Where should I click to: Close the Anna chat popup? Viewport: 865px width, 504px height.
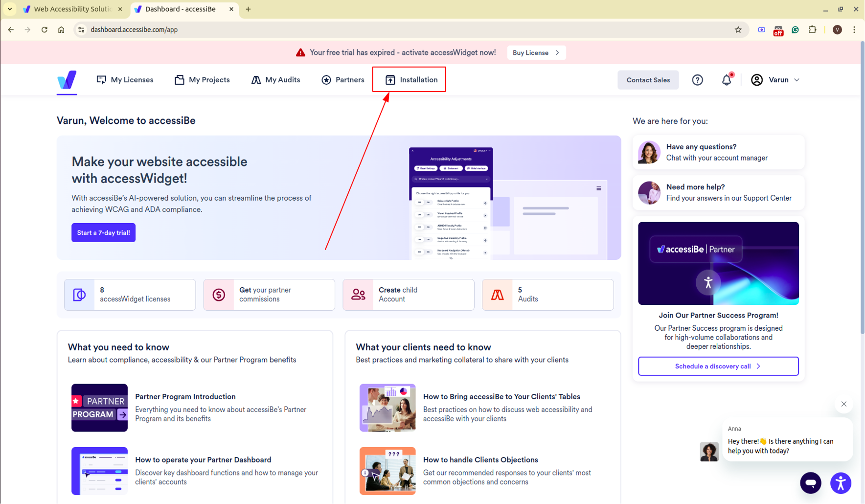[843, 404]
